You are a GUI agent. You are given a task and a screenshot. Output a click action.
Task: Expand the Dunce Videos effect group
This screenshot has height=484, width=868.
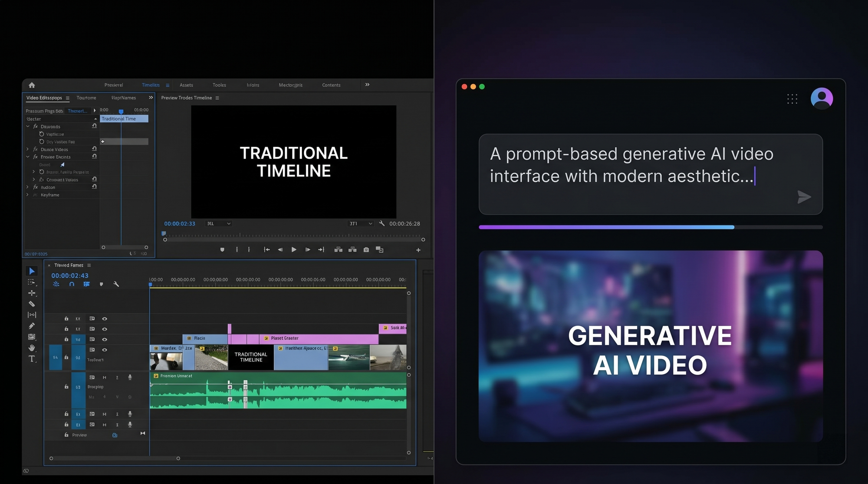click(28, 149)
